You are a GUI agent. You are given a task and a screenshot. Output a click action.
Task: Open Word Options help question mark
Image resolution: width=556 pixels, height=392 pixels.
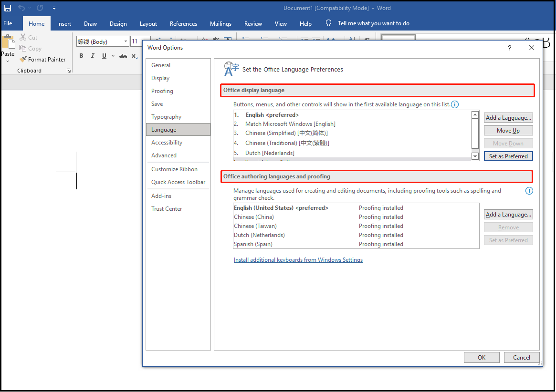(x=509, y=48)
